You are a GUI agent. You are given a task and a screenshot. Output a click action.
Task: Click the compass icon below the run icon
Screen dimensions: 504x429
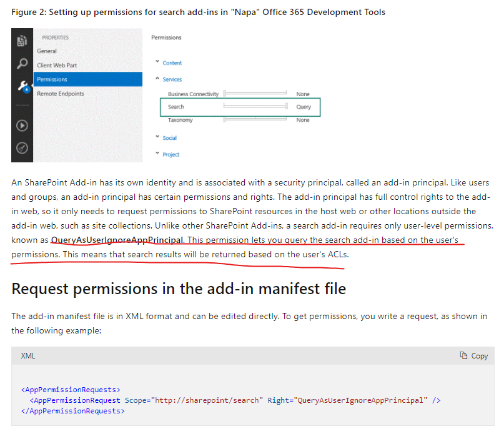pos(22,148)
